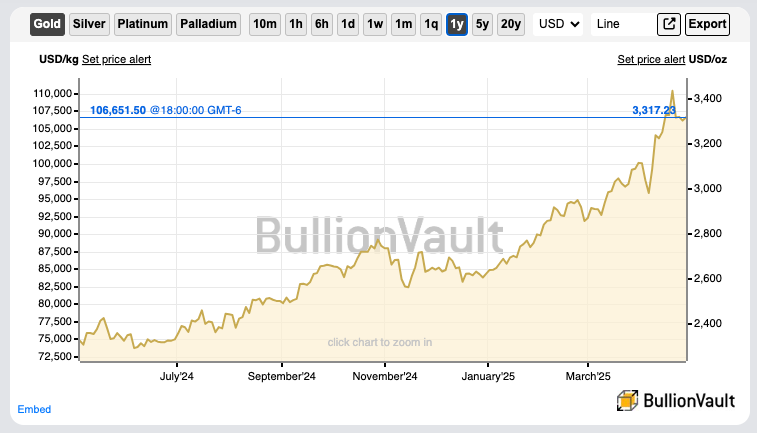
Task: Click the USD/oz Set price alert link
Action: tap(651, 59)
